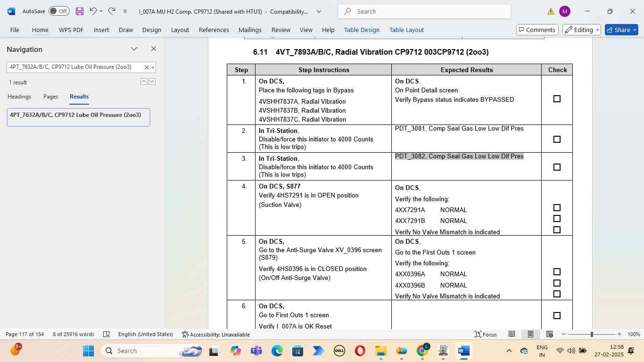This screenshot has width=644, height=362.
Task: Toggle the AutoSave switch
Action: coord(59,11)
